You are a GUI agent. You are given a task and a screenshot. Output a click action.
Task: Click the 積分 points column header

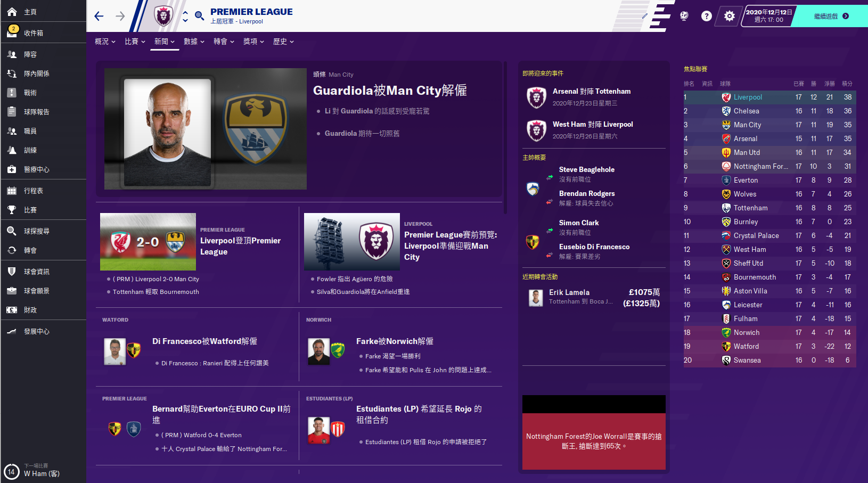pyautogui.click(x=847, y=84)
